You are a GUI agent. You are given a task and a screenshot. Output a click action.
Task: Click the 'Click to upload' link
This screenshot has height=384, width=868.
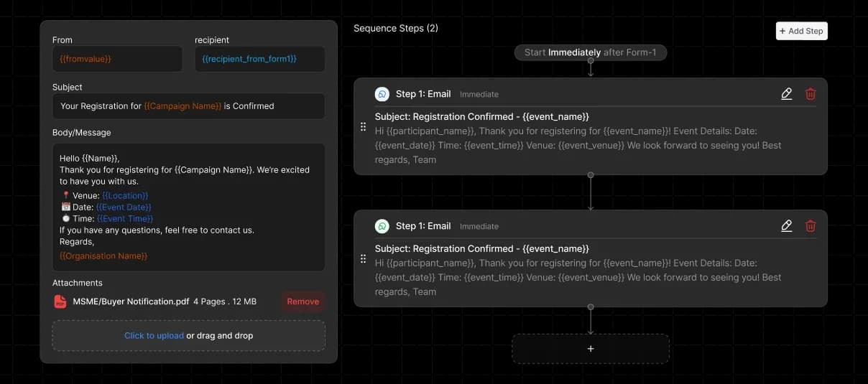[x=154, y=335]
